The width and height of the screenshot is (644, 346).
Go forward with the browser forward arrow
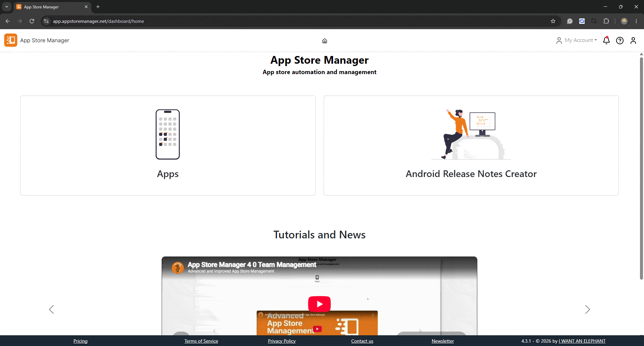pyautogui.click(x=20, y=21)
